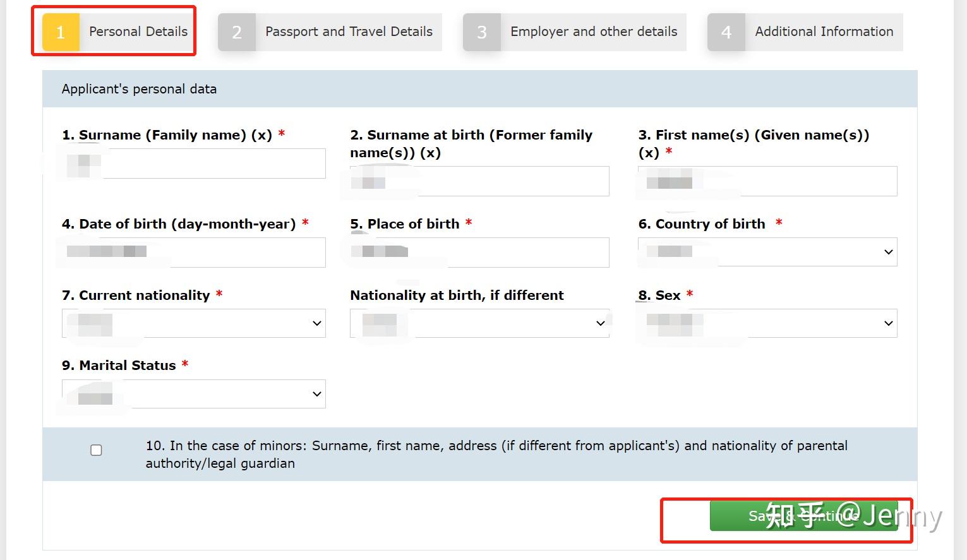Click the grey step 3 number badge

482,32
